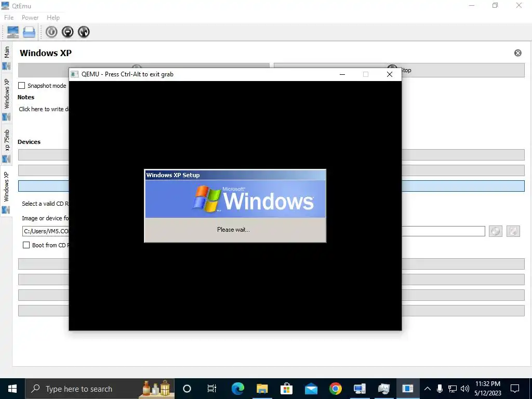Image resolution: width=532 pixels, height=399 pixels.
Task: Click first round browse icon beside image path
Action: [495, 231]
